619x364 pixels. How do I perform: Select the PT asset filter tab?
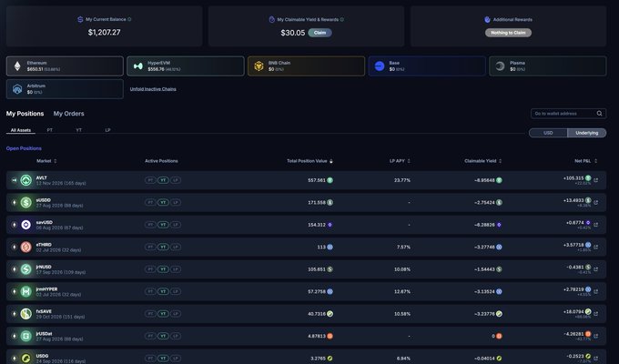pos(50,130)
